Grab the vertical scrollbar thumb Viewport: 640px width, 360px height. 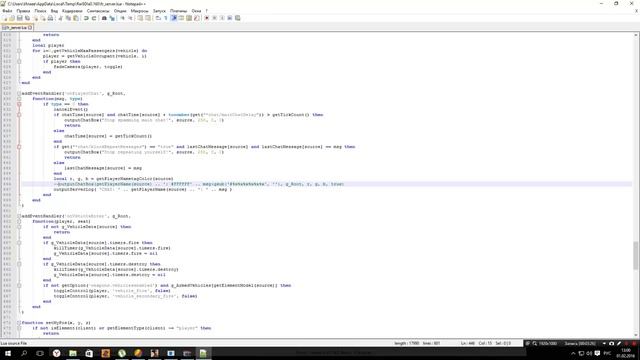click(x=636, y=255)
